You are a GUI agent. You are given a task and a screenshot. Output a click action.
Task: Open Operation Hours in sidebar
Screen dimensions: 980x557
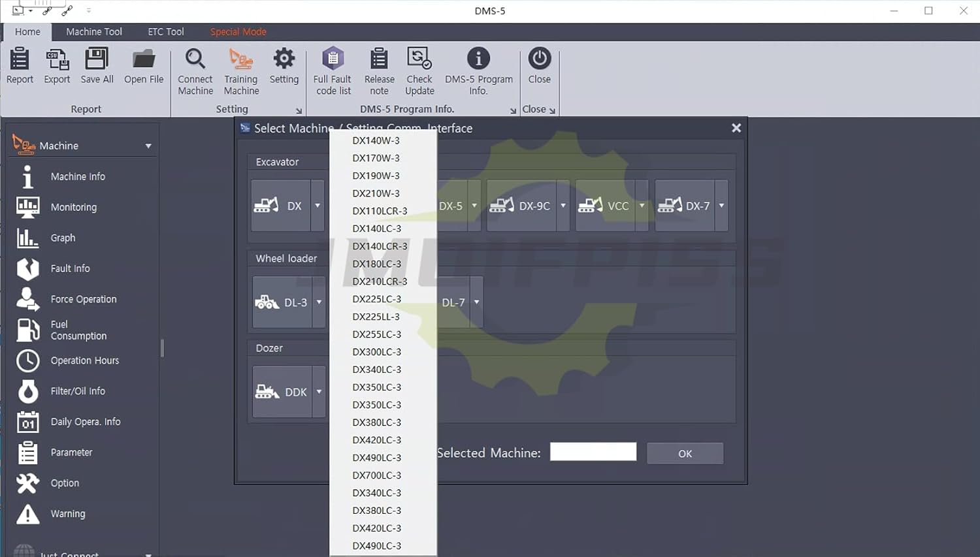pyautogui.click(x=85, y=360)
